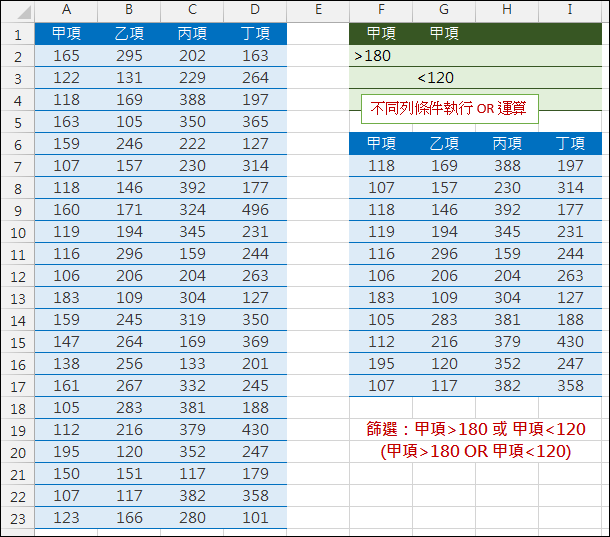Image resolution: width=610 pixels, height=537 pixels.
Task: Select column D header
Action: tap(255, 10)
